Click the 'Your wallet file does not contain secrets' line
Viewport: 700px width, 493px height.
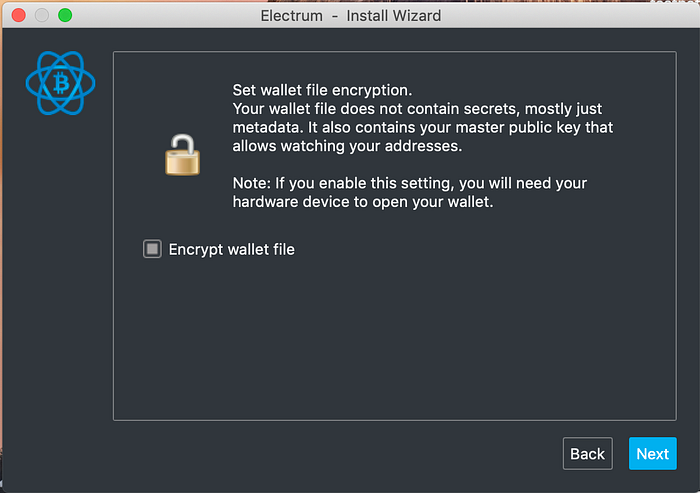tap(417, 109)
